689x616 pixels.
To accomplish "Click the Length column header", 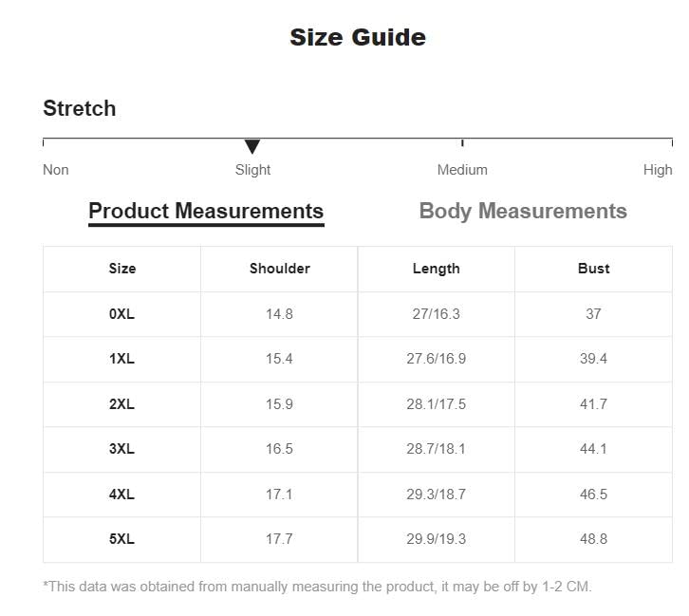I will (x=436, y=269).
